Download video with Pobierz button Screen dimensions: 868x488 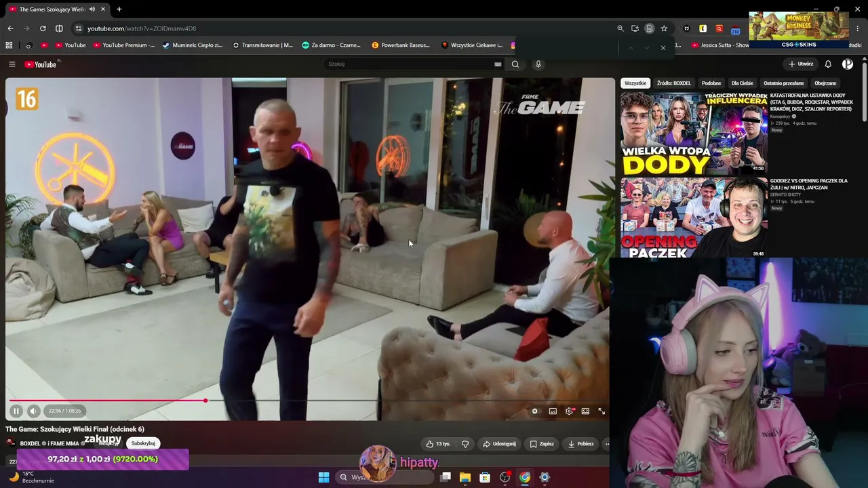click(x=581, y=444)
